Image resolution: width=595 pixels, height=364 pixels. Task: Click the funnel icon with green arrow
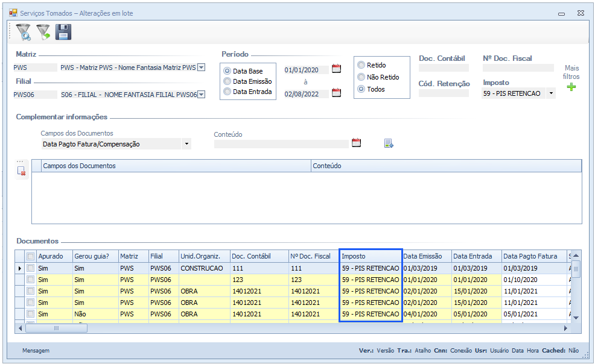[x=43, y=32]
